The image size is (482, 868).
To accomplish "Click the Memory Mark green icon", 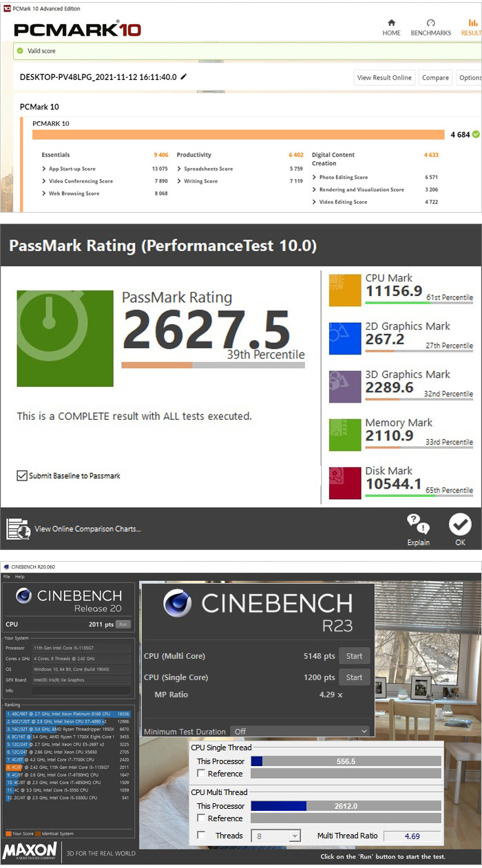I will (x=345, y=434).
